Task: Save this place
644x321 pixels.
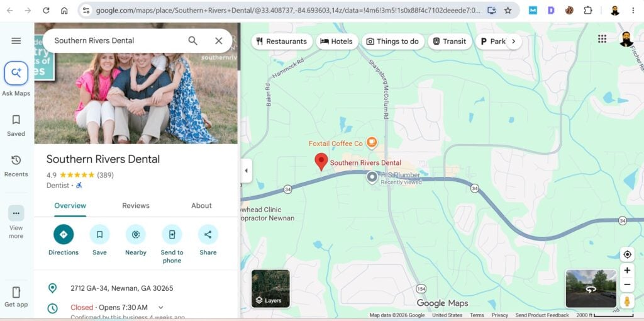Action: pyautogui.click(x=99, y=240)
